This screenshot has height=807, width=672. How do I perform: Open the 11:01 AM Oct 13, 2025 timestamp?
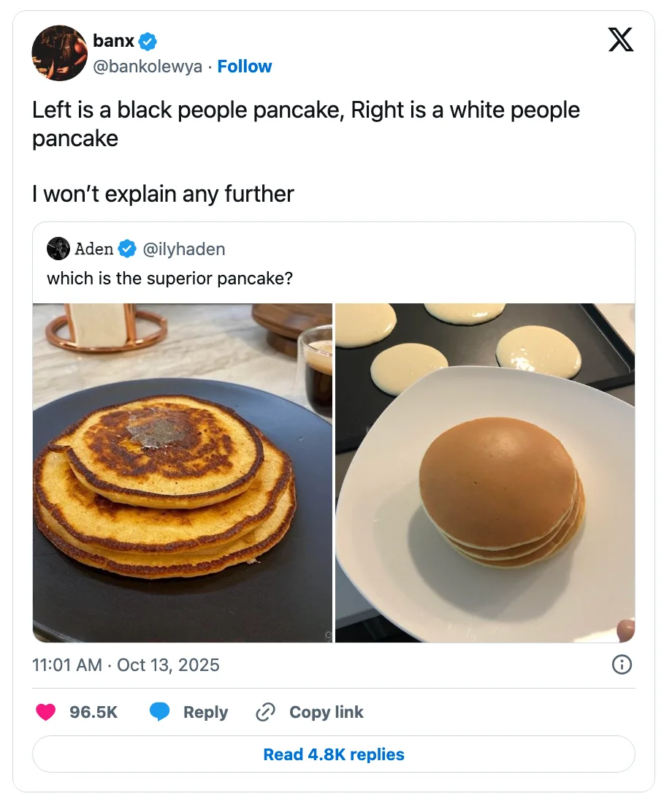(126, 664)
